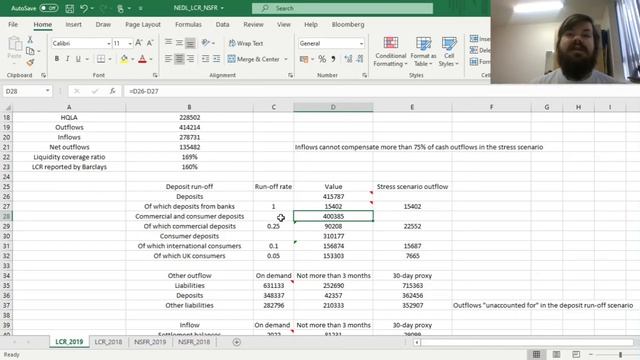
Task: Click Increase Indent icon
Action: tap(216, 59)
